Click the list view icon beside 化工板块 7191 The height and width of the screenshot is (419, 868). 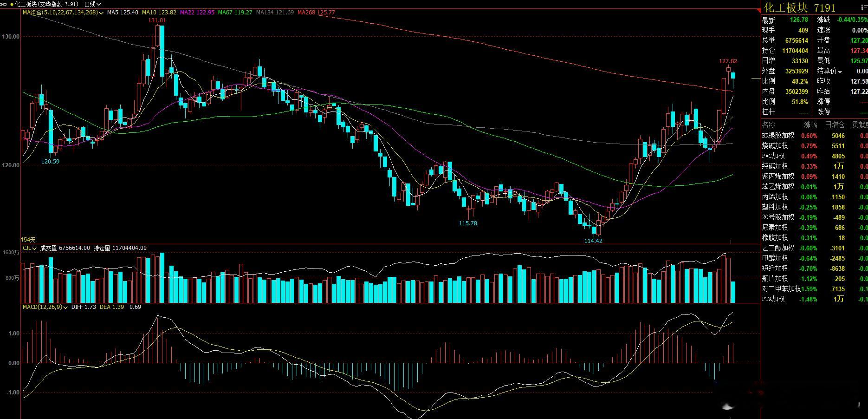click(864, 7)
